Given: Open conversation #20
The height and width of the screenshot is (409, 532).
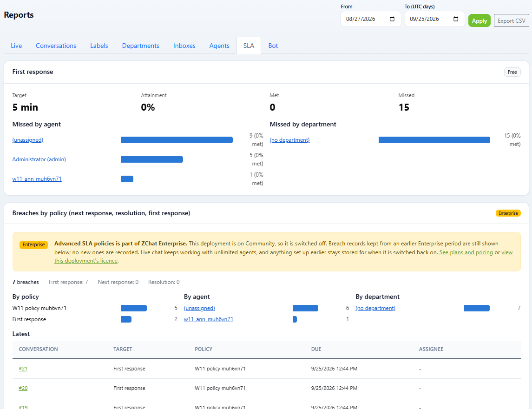Looking at the screenshot, I should (23, 388).
